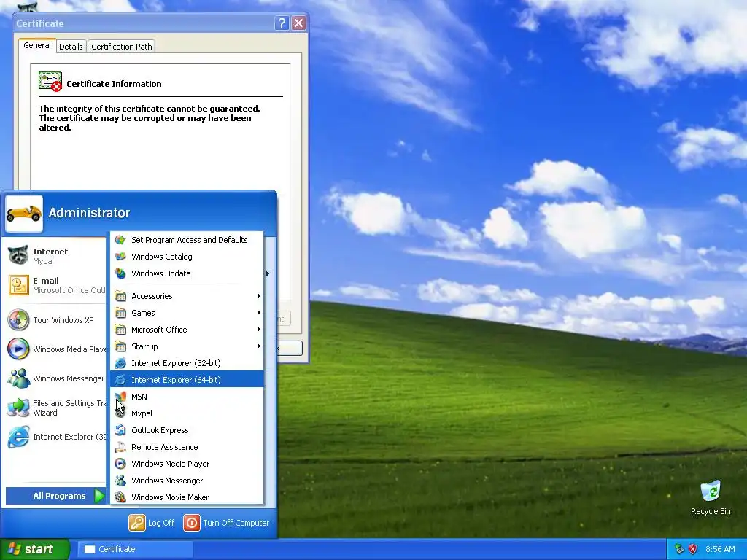This screenshot has width=747, height=560.
Task: Click the Certificate dialog help button
Action: pyautogui.click(x=282, y=23)
